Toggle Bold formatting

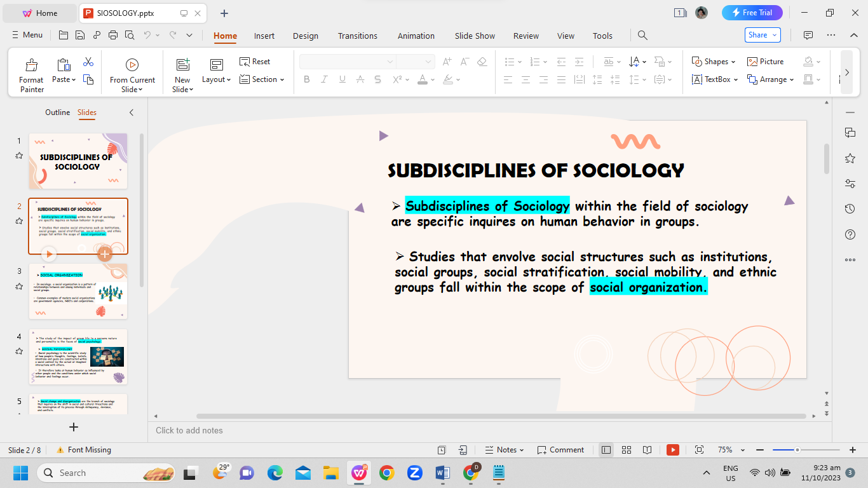click(307, 79)
